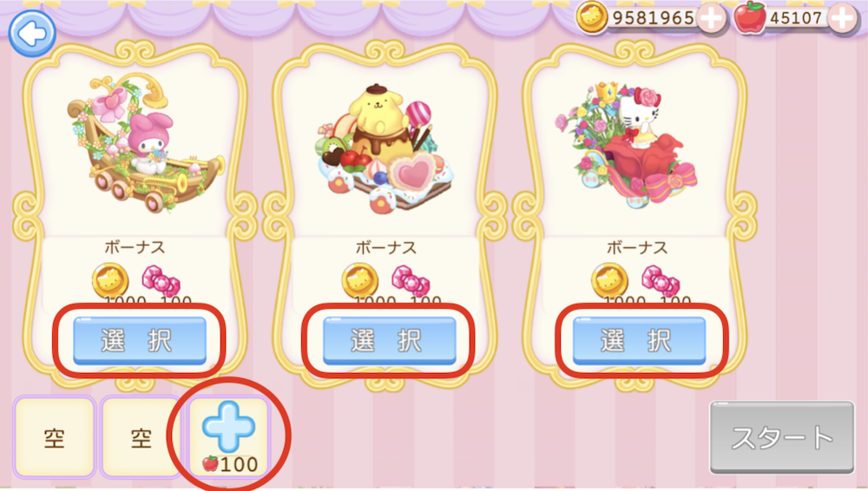This screenshot has height=491, width=868.
Task: Click the gold coin currency icon at top
Action: [592, 16]
